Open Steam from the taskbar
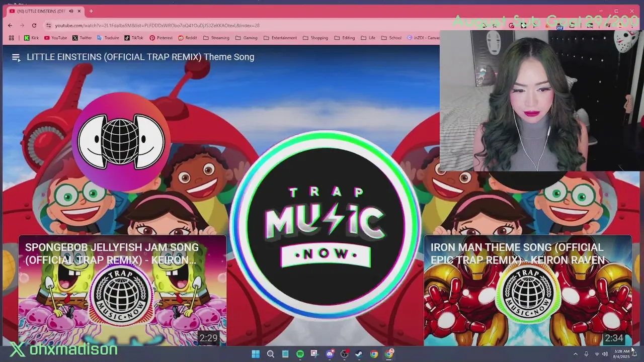 tap(359, 354)
